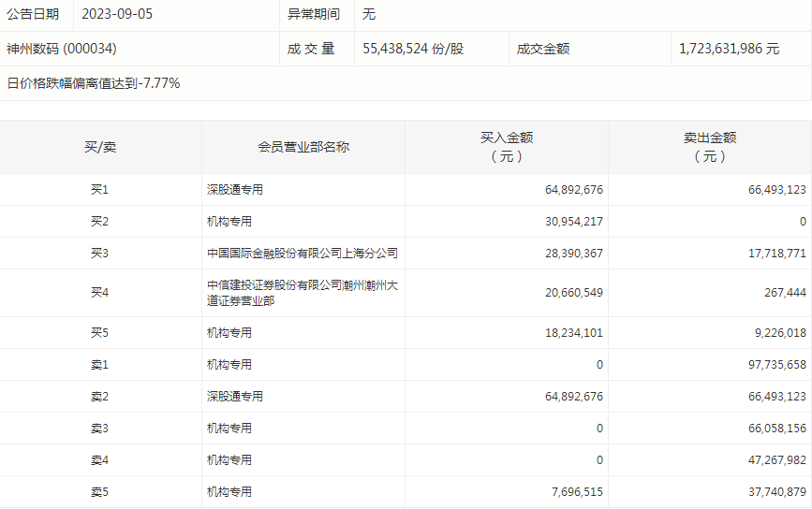Select the 卖1 row label
812x509 pixels.
tap(100, 365)
